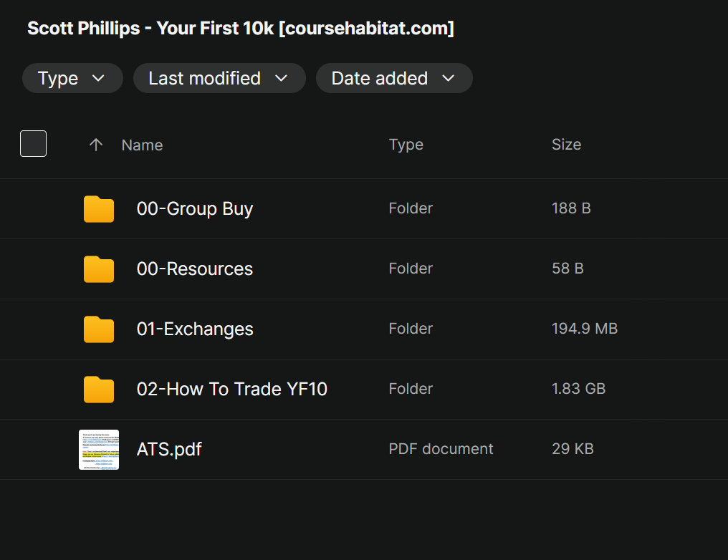The width and height of the screenshot is (728, 560).
Task: Open the Last modified filter dropdown
Action: [x=219, y=78]
